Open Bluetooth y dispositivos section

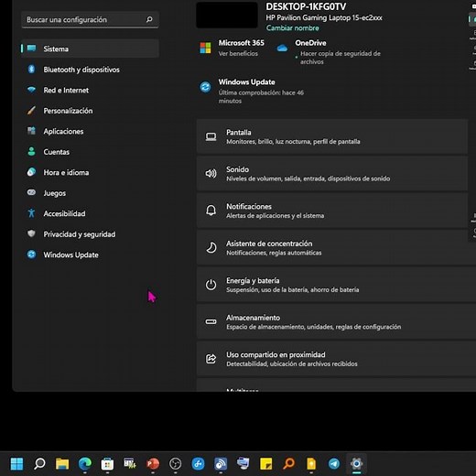pyautogui.click(x=90, y=70)
